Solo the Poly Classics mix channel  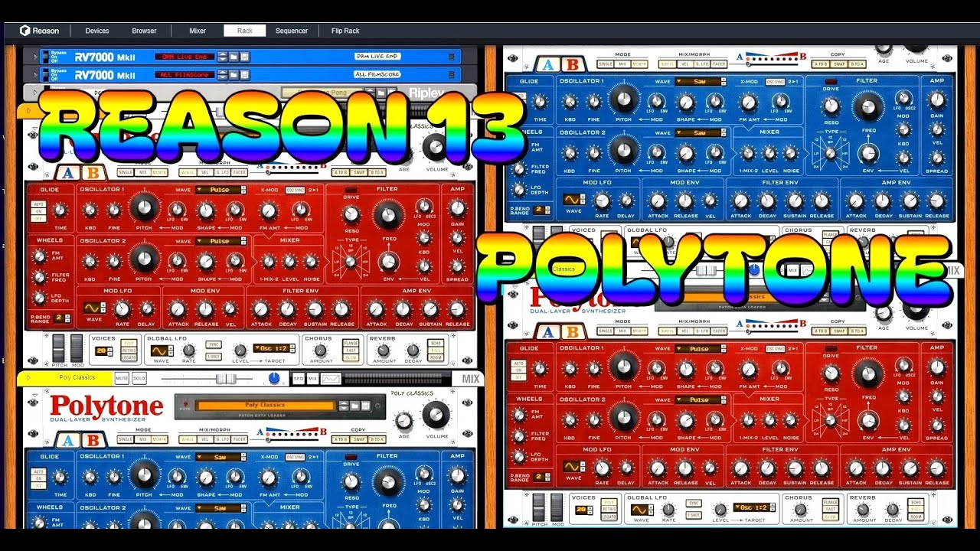[x=139, y=378]
